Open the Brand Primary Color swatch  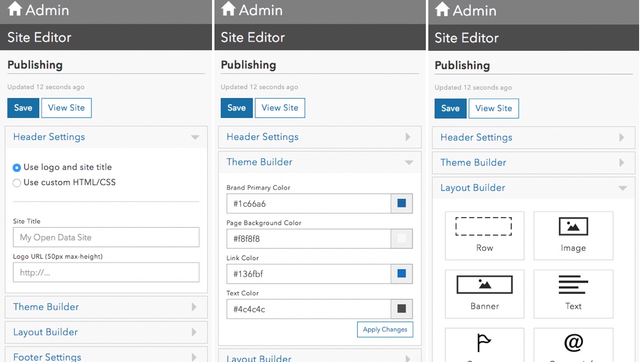pos(401,204)
